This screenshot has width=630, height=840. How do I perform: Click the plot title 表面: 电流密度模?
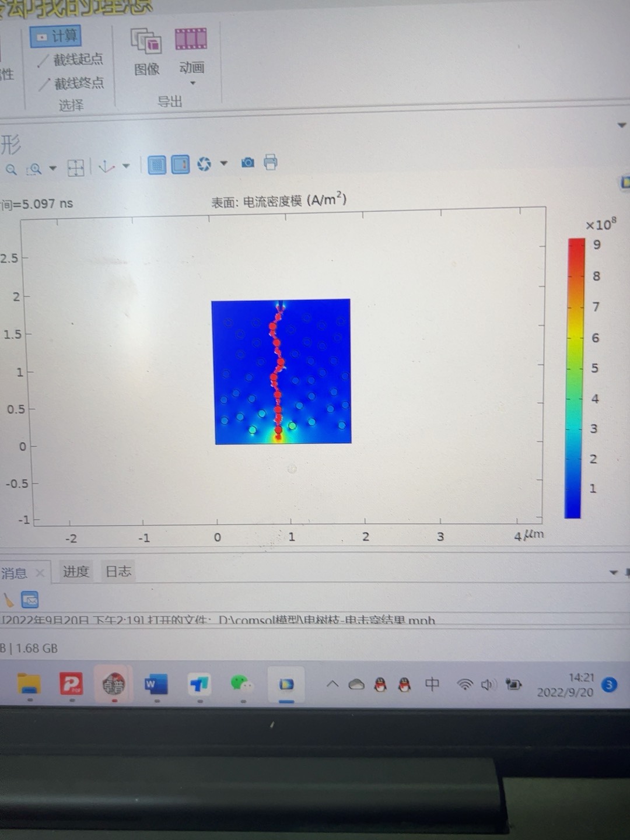[279, 201]
